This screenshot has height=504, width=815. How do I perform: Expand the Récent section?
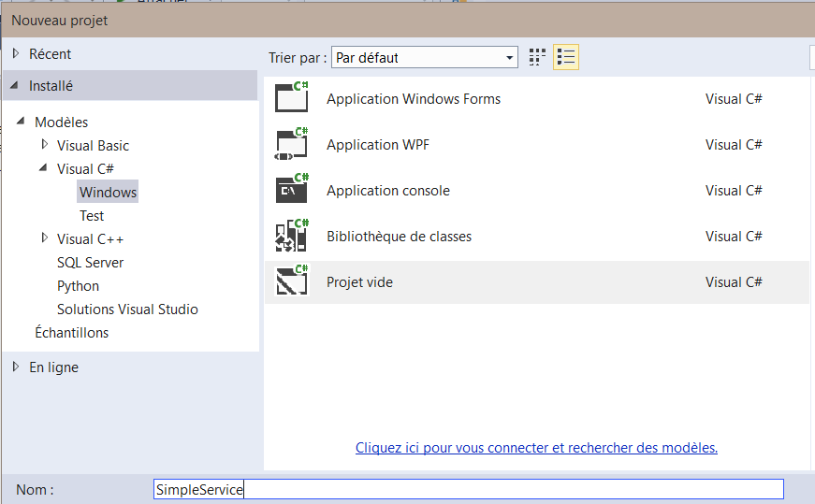coord(16,54)
